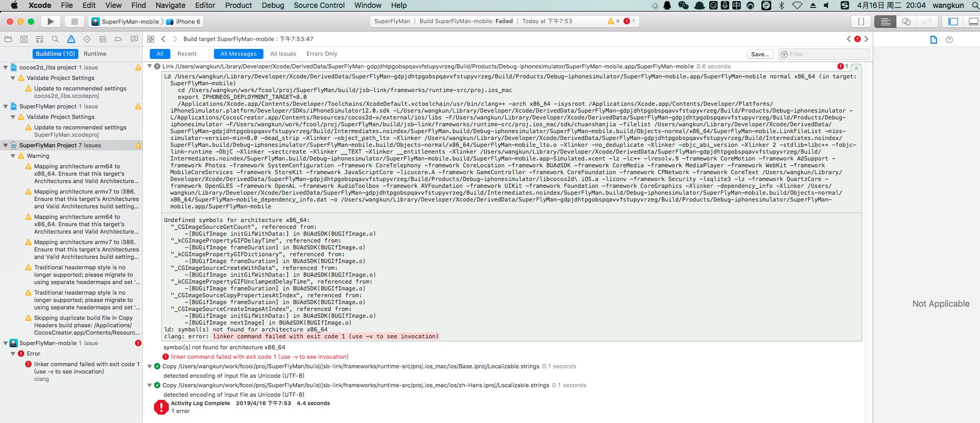The image size is (980, 423).
Task: Collapse the Copy zh-Hans.lproj Localizable.strings step
Action: 150,385
